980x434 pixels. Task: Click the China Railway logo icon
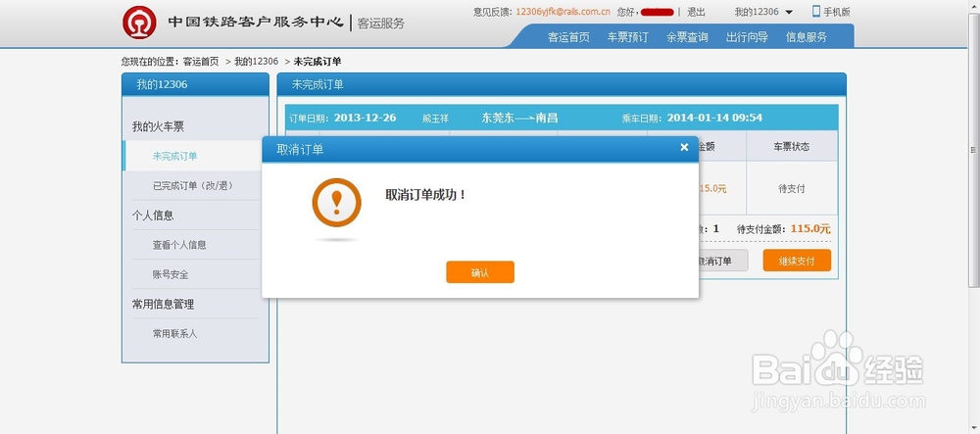(139, 23)
